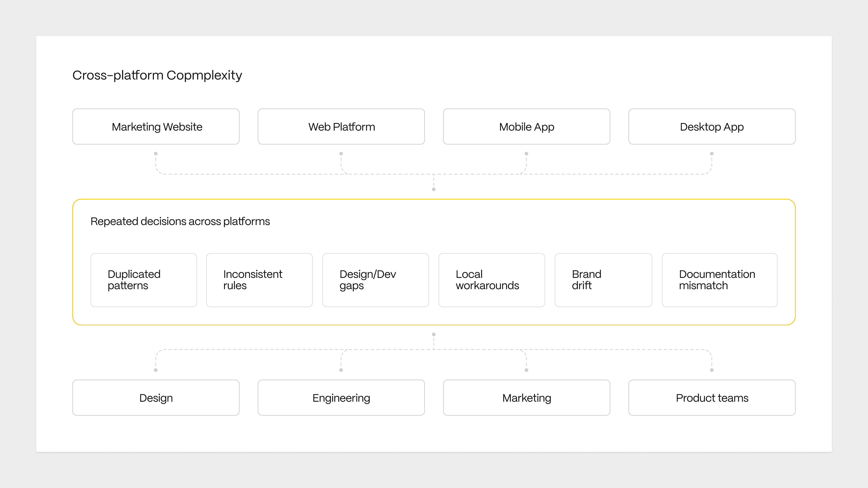Select the Web Platform box
868x488 pixels.
coord(341,127)
